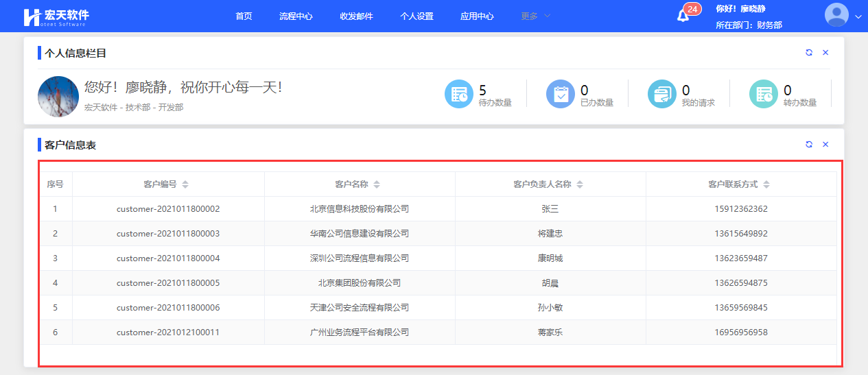Click the 已办数量 completed tasks icon
This screenshot has height=375, width=868.
pyautogui.click(x=561, y=94)
